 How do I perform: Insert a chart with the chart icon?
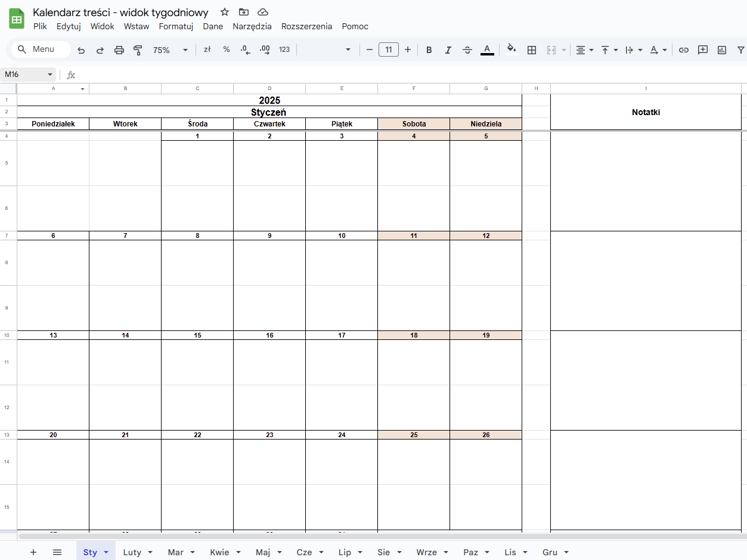[722, 50]
